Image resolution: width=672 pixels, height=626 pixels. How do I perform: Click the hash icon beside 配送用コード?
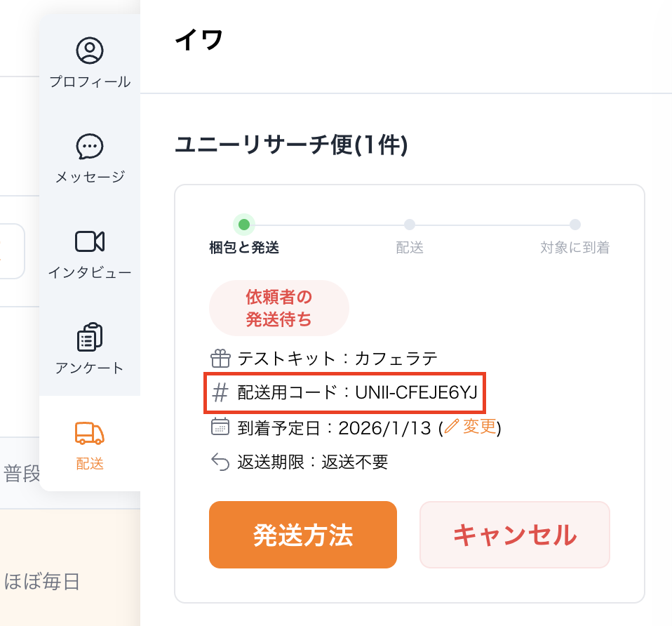pyautogui.click(x=220, y=393)
